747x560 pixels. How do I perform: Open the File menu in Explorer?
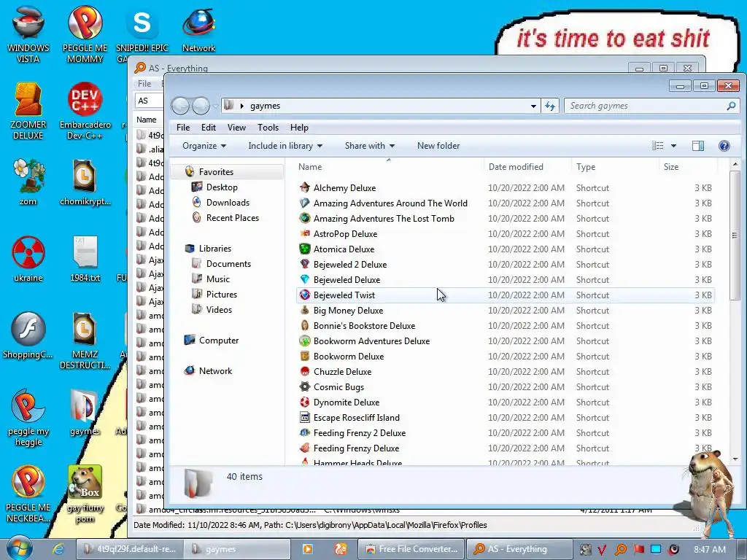click(x=183, y=128)
